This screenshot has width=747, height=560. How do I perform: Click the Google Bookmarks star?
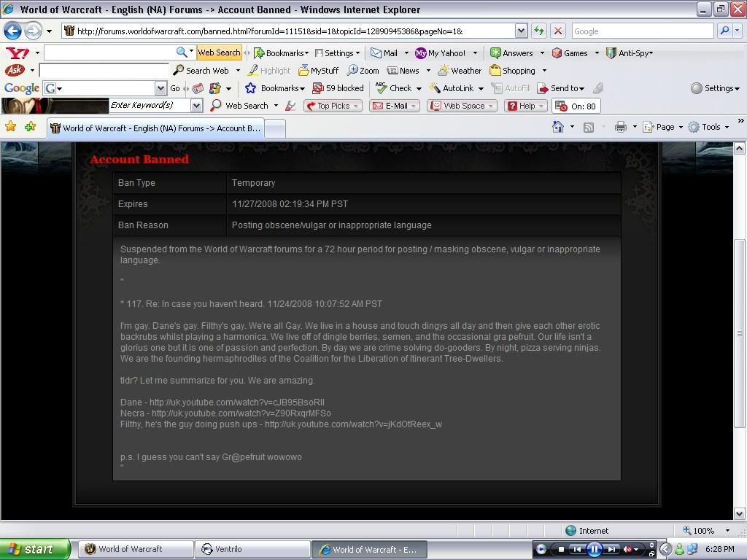tap(251, 88)
